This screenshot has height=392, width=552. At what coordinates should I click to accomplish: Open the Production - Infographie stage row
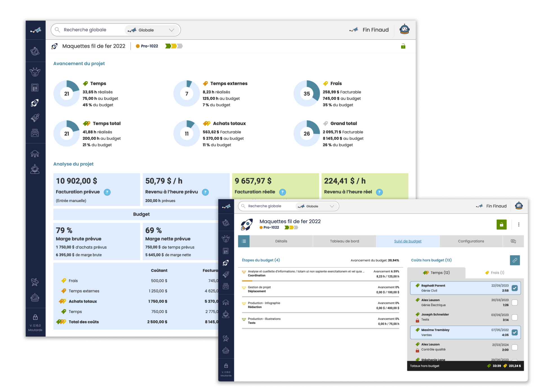320,305
